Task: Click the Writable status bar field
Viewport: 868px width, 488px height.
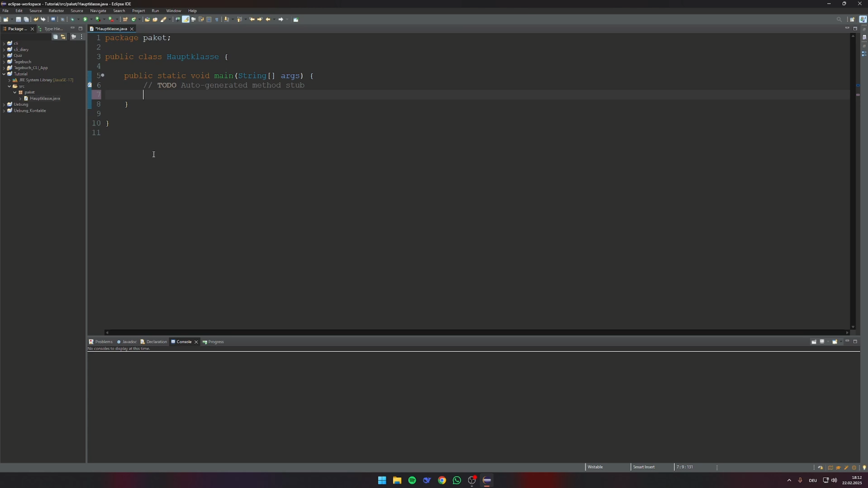Action: pos(595,467)
